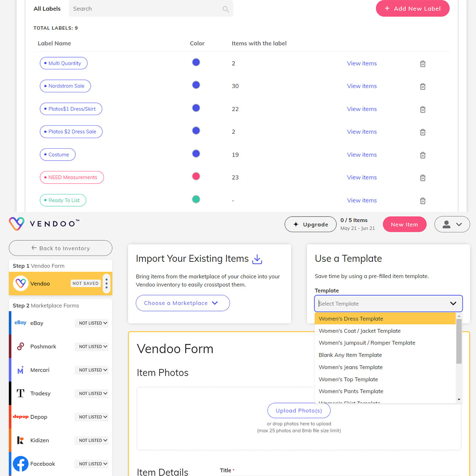This screenshot has height=476, width=476.
Task: Click the Kidizen marketplace logo
Action: [x=21, y=440]
